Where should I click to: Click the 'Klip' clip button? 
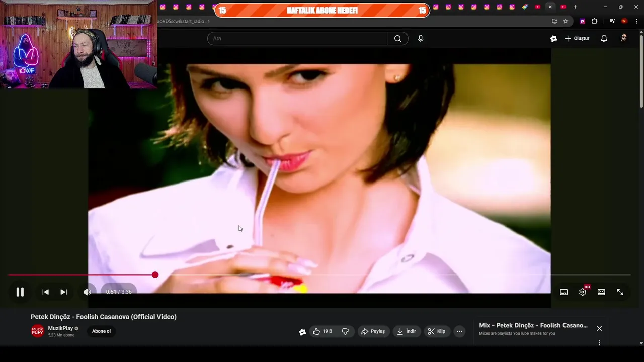pos(436,331)
